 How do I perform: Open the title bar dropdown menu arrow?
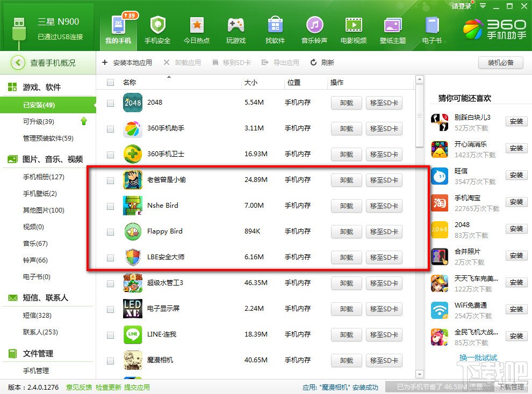(x=483, y=6)
